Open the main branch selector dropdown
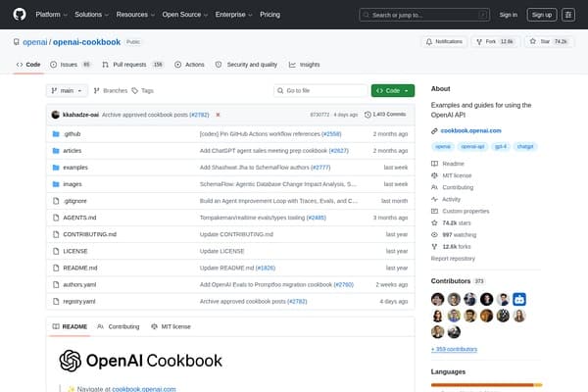The width and height of the screenshot is (588, 392). (x=67, y=91)
